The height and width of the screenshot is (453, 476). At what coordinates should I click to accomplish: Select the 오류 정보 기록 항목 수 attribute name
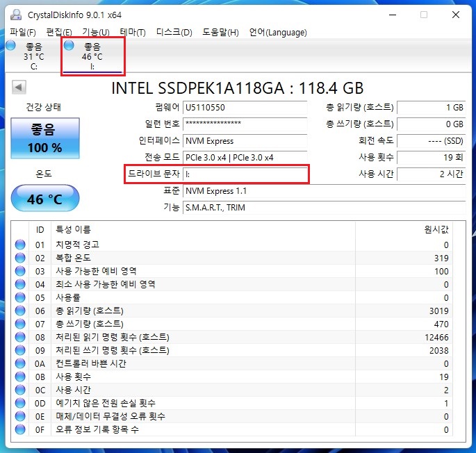point(97,429)
